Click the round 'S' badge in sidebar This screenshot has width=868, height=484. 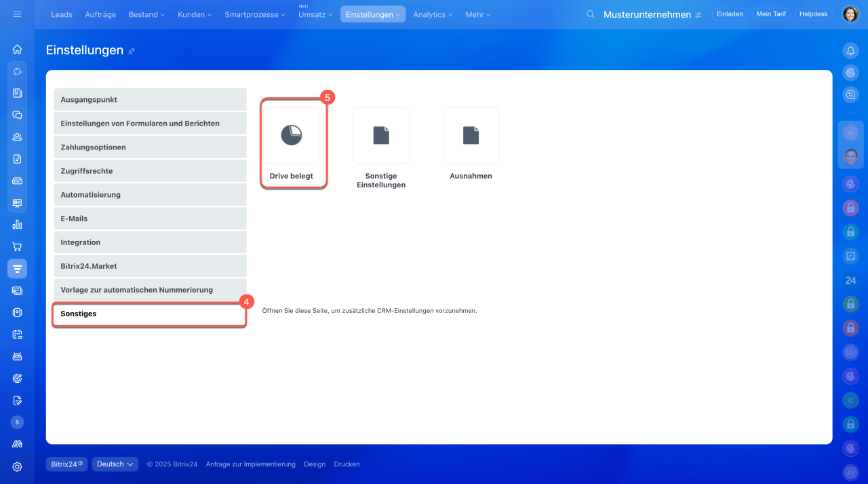(x=17, y=422)
